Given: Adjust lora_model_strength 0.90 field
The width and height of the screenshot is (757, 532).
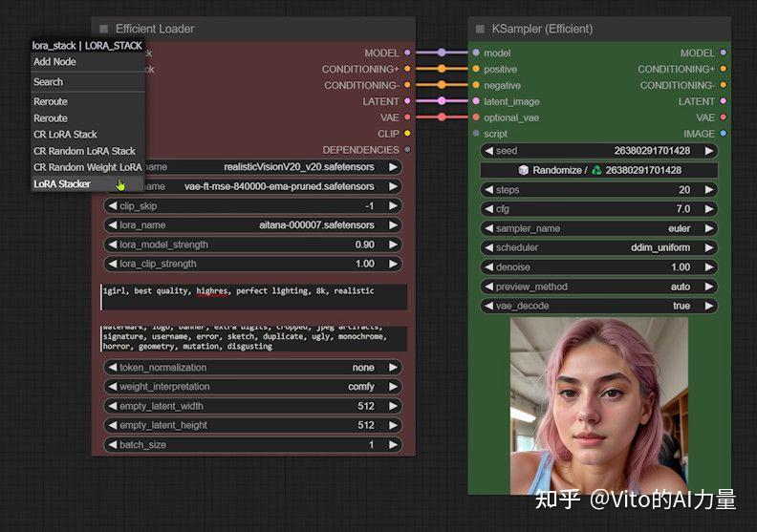Looking at the screenshot, I should click(253, 245).
